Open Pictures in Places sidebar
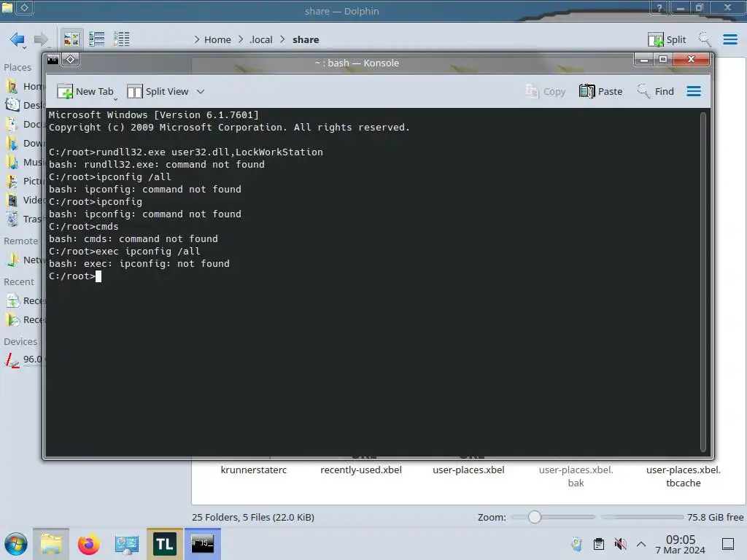This screenshot has height=560, width=747. click(x=24, y=182)
